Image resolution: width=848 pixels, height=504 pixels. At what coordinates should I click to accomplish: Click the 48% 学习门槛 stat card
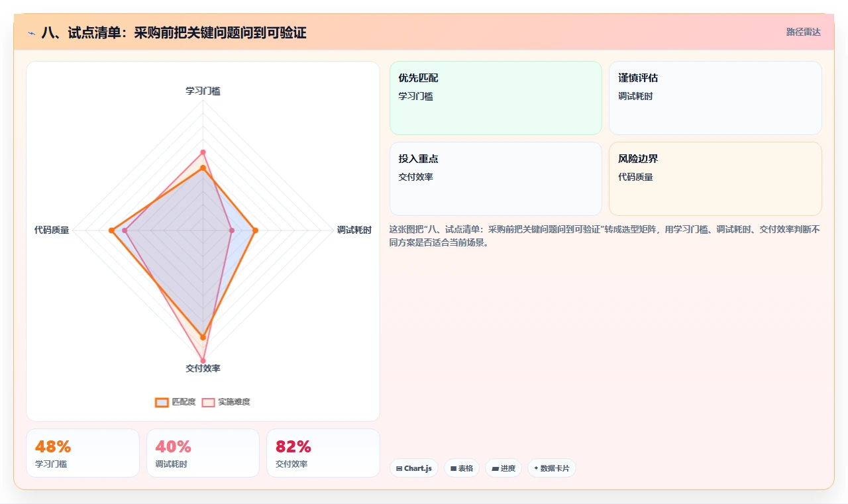point(83,453)
